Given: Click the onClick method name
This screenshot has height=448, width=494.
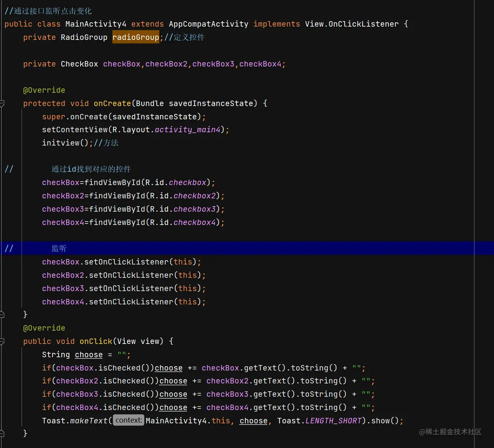Looking at the screenshot, I should pyautogui.click(x=96, y=341).
